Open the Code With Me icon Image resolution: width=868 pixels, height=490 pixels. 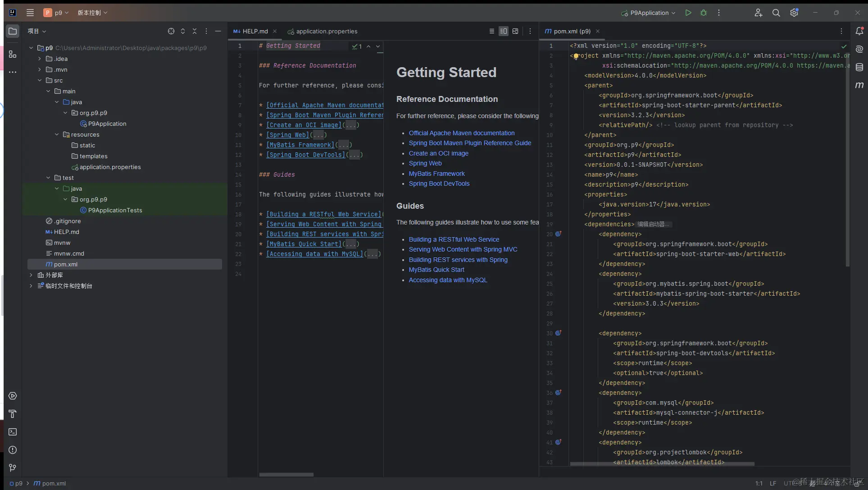pyautogui.click(x=758, y=13)
